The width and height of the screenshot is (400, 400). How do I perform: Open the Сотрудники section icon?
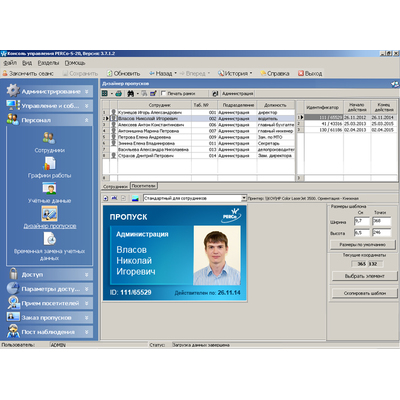click(49, 138)
